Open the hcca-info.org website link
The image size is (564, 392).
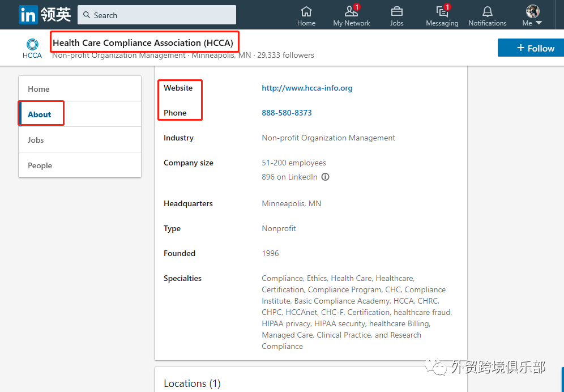pos(307,88)
